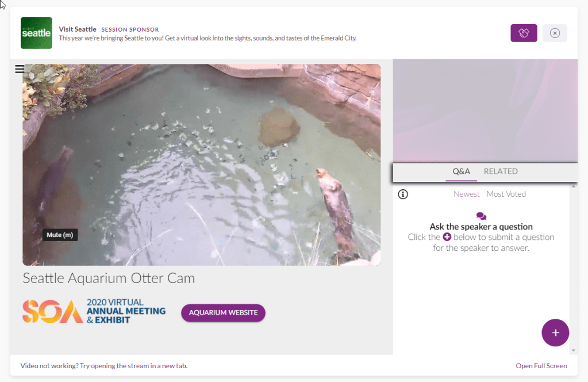Click the Q&A info circle icon
588x382 pixels.
point(403,194)
